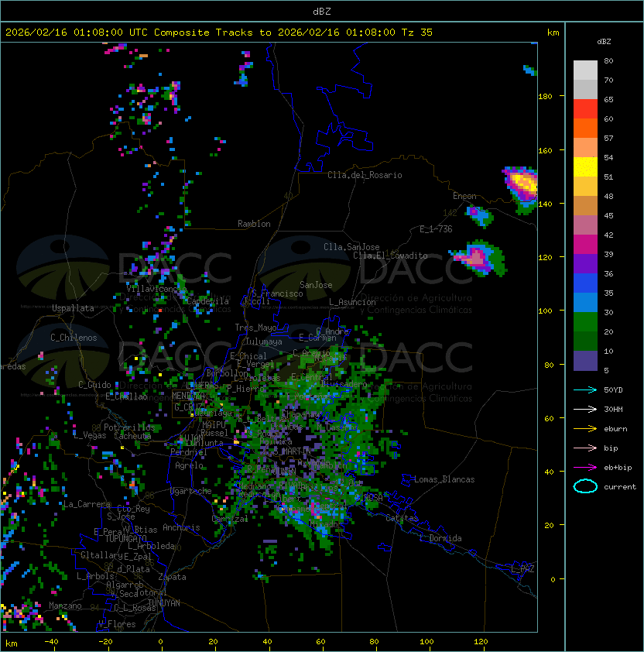Select the slate 5 dBZ legend swatch
644x652 pixels.
(585, 361)
